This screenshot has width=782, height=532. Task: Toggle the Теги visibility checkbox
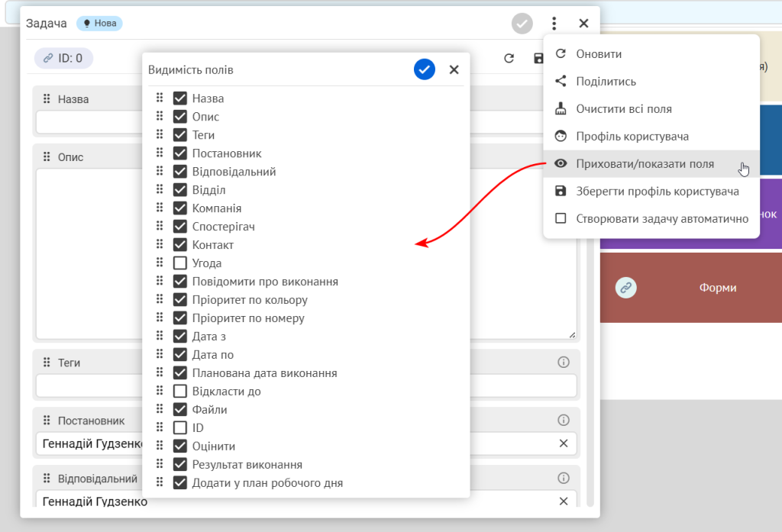pyautogui.click(x=180, y=135)
